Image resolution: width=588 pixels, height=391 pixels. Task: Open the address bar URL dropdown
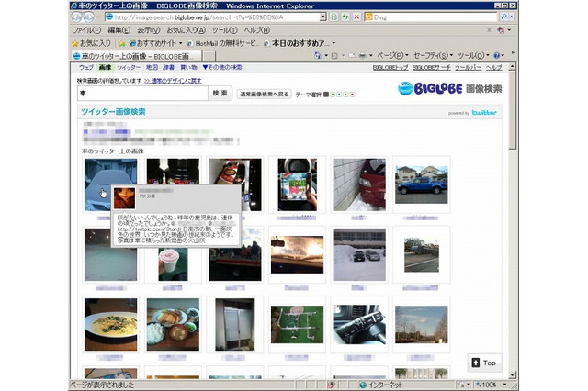pyautogui.click(x=322, y=17)
